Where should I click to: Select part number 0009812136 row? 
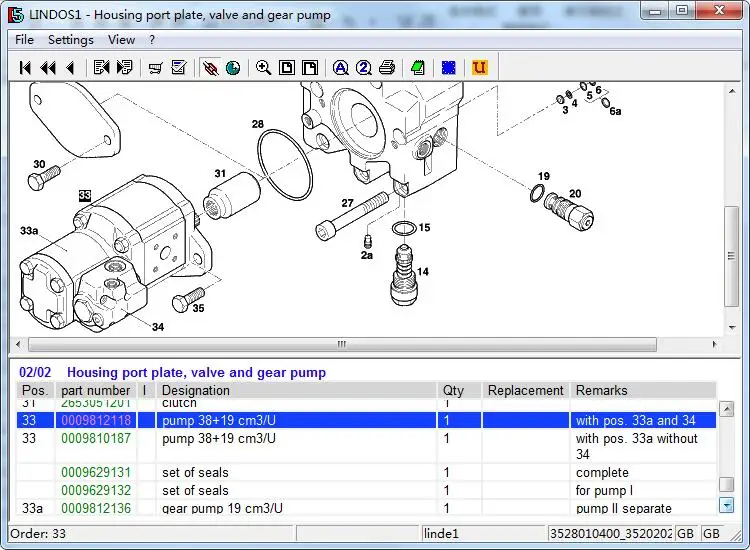[x=366, y=508]
